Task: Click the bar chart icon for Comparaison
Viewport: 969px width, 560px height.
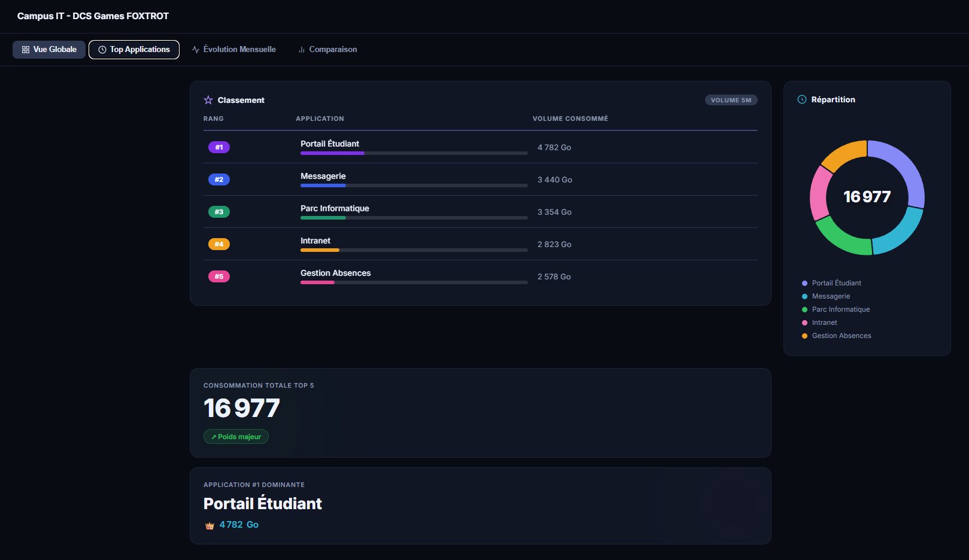Action: [x=302, y=50]
